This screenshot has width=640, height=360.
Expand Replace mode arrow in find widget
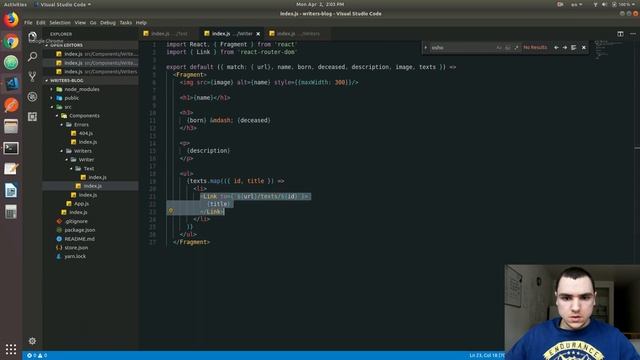(426, 48)
